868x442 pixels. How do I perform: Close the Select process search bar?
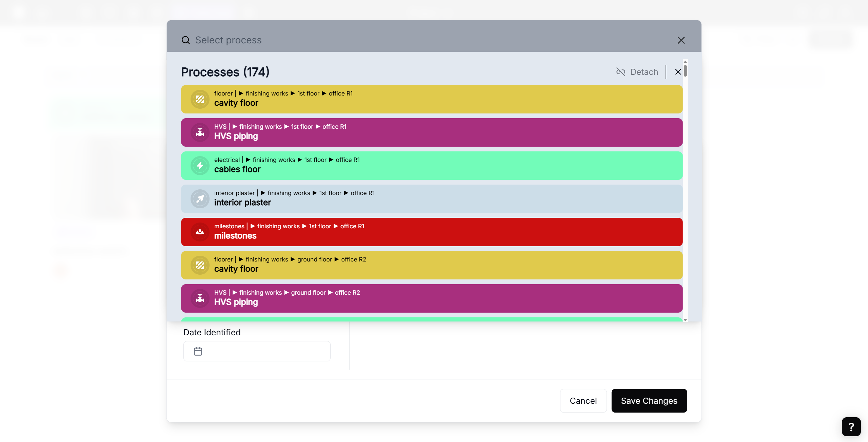tap(681, 40)
